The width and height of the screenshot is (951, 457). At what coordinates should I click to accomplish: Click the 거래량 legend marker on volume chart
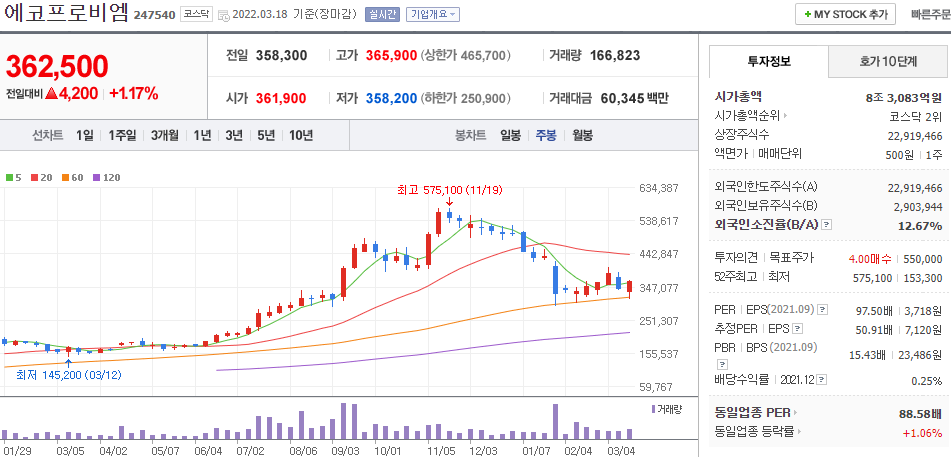[653, 410]
